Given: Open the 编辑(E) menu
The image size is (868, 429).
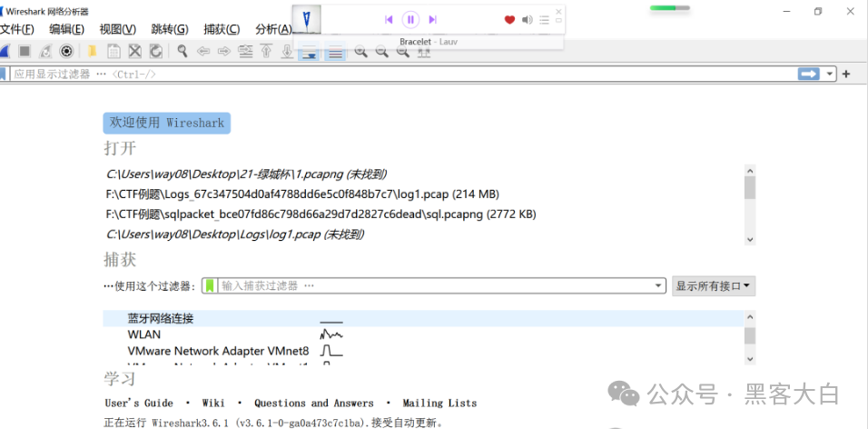Looking at the screenshot, I should (66, 29).
